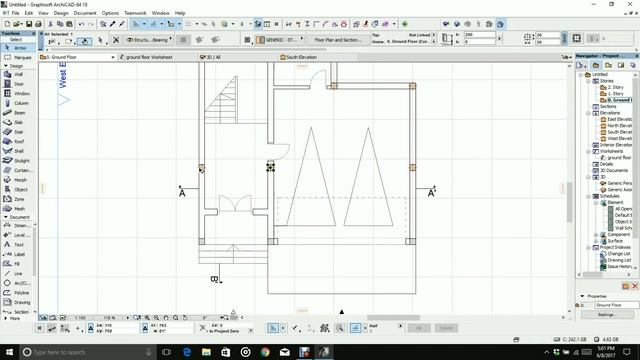640x360 pixels.
Task: Open the GENERIC - ST... material dropdown
Action: 281,40
